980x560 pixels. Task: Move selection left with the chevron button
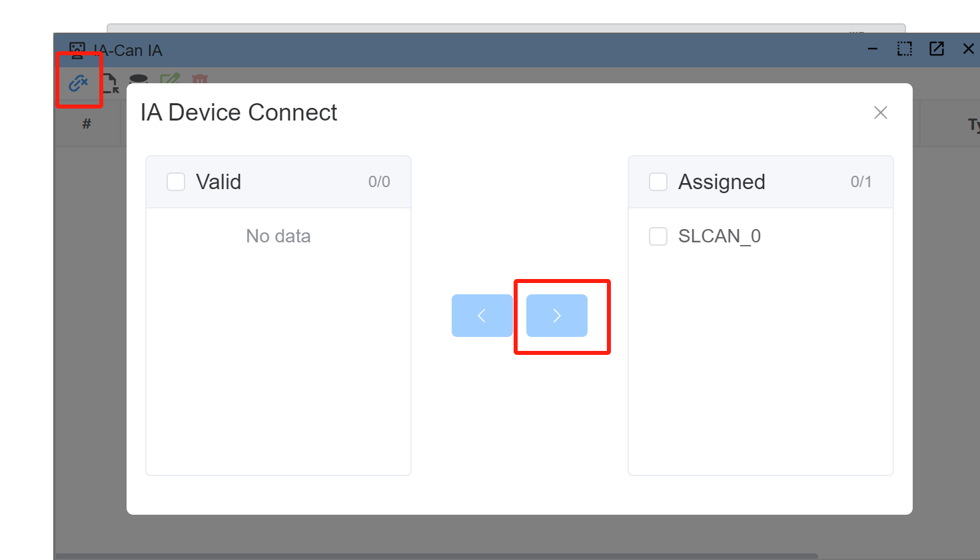tap(482, 316)
